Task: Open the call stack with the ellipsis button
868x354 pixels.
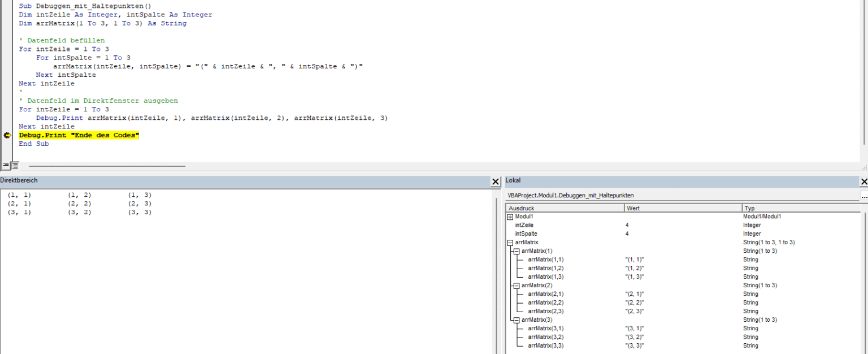Action: coord(864,197)
